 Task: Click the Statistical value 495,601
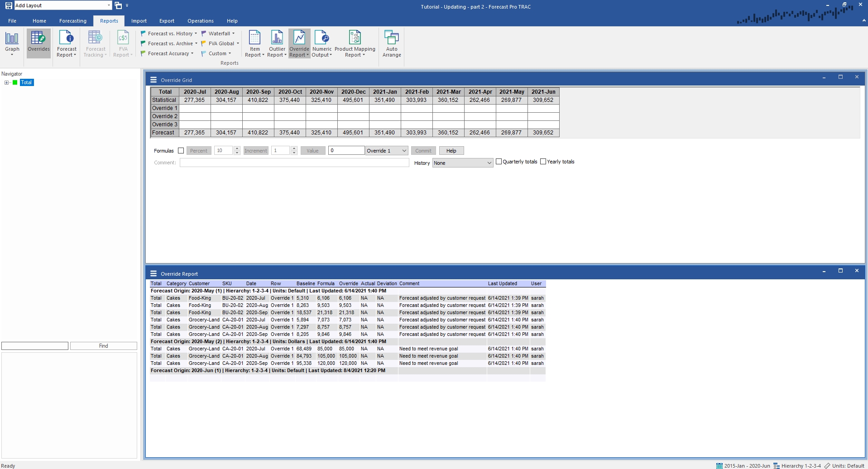[x=353, y=100]
